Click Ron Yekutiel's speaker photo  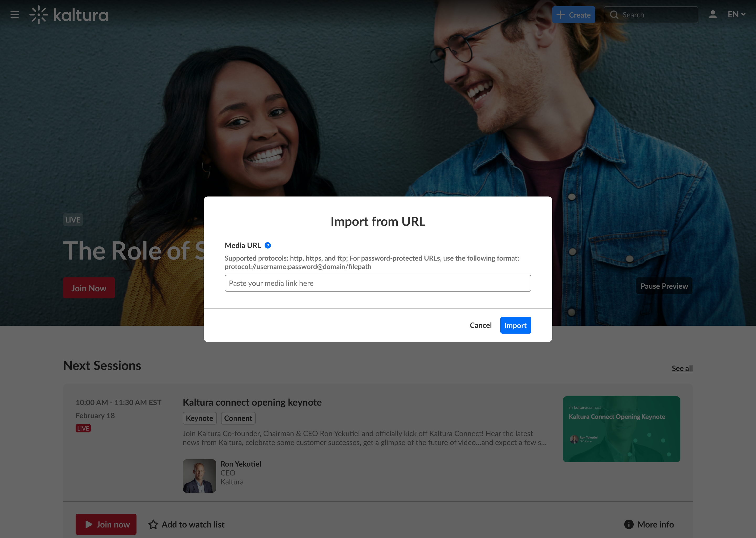(x=199, y=476)
